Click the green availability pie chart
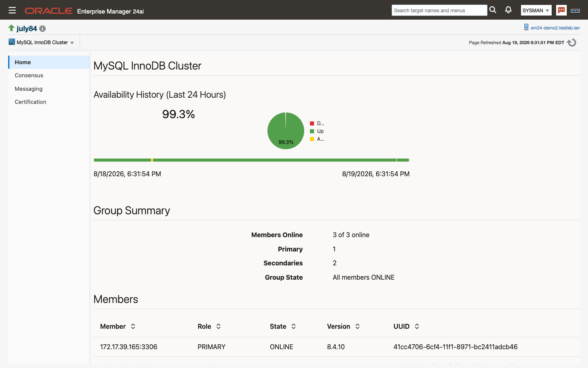 (x=286, y=131)
